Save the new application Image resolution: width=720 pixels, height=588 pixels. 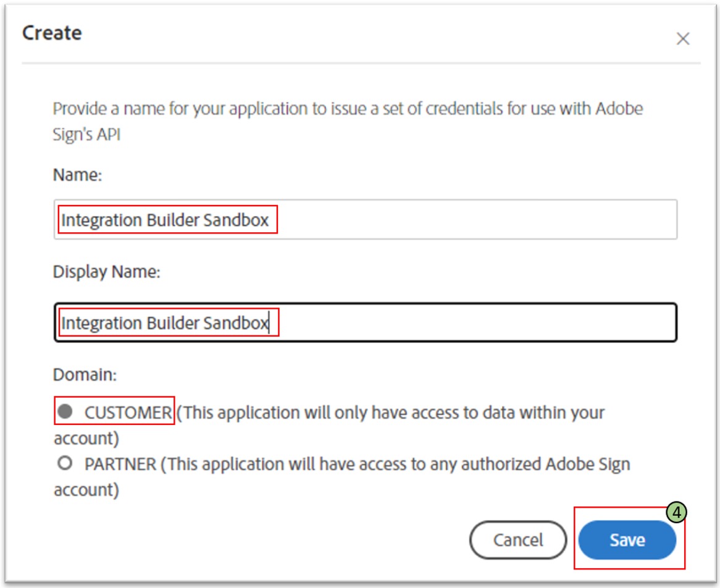click(x=627, y=540)
